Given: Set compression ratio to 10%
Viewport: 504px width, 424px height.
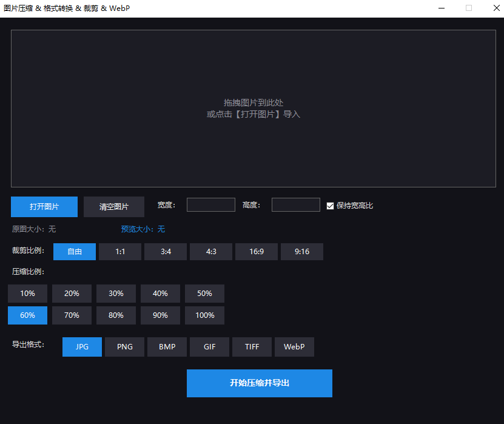Looking at the screenshot, I should click(x=27, y=294).
